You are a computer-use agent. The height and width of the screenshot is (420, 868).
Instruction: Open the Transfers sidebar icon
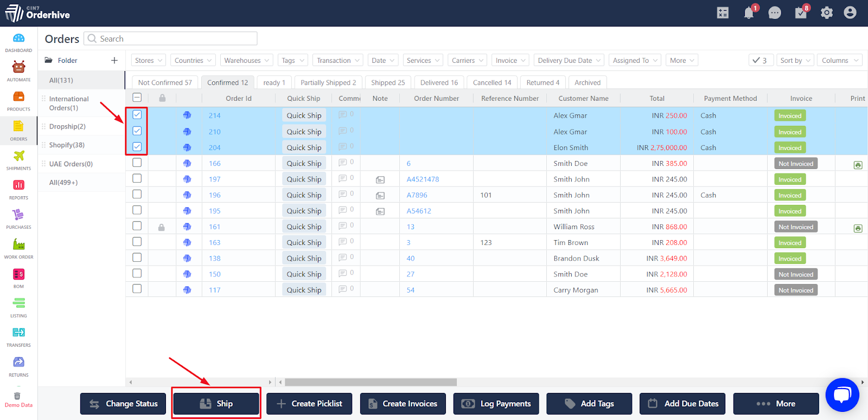18,332
